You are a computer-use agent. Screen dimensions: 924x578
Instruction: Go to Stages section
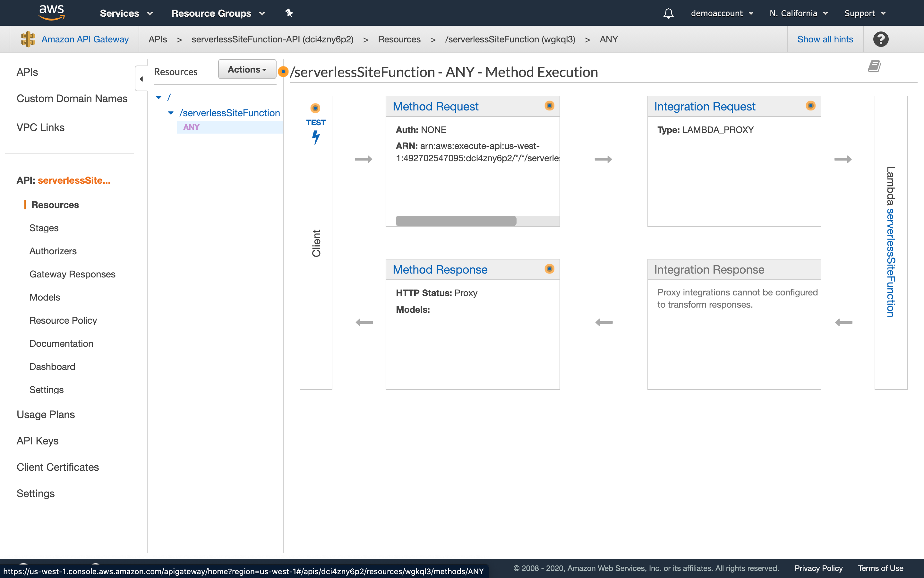click(x=44, y=228)
